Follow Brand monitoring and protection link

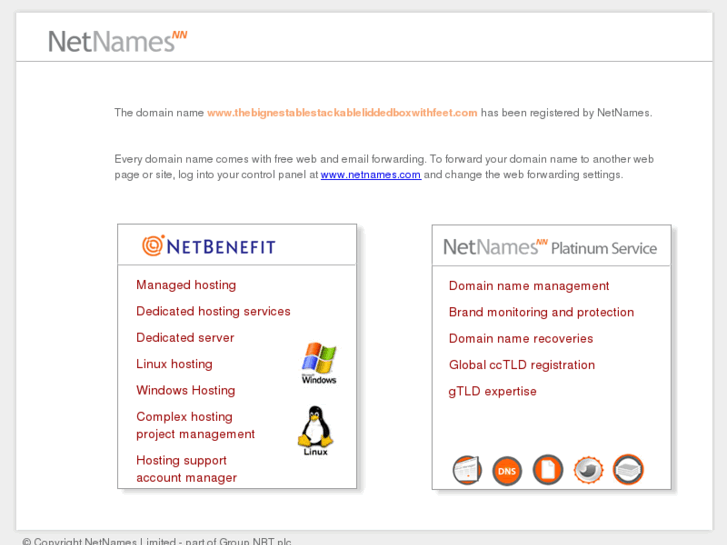click(541, 312)
